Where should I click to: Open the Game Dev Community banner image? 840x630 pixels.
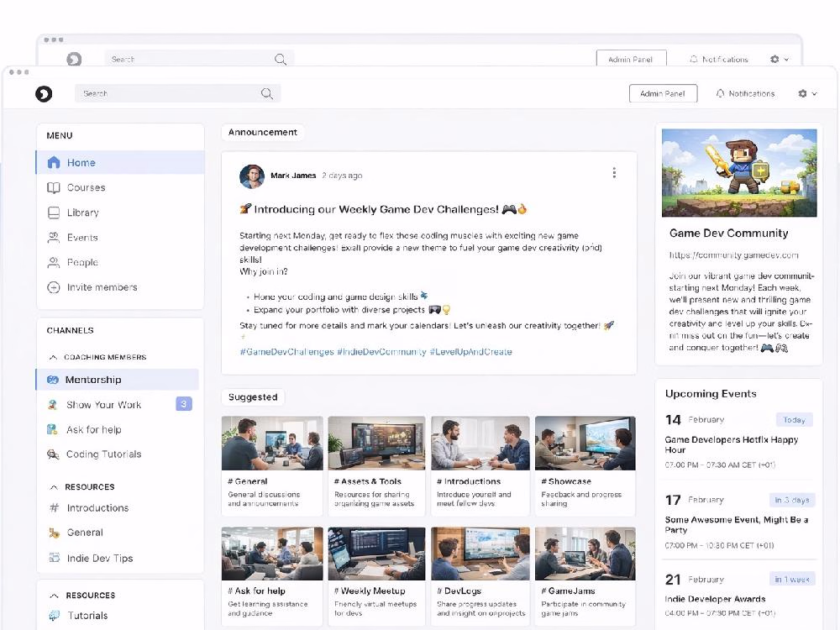pos(739,172)
